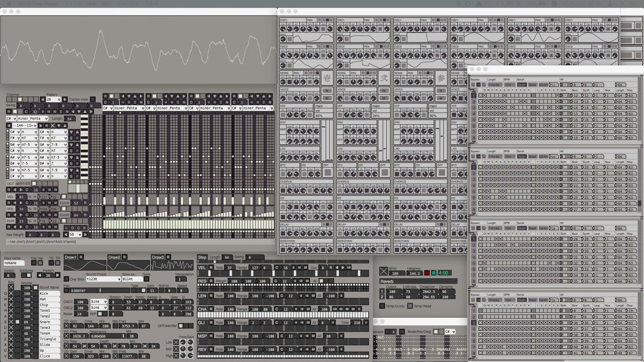Enable the One Shot toggle
The image size is (644, 362).
coord(66,279)
